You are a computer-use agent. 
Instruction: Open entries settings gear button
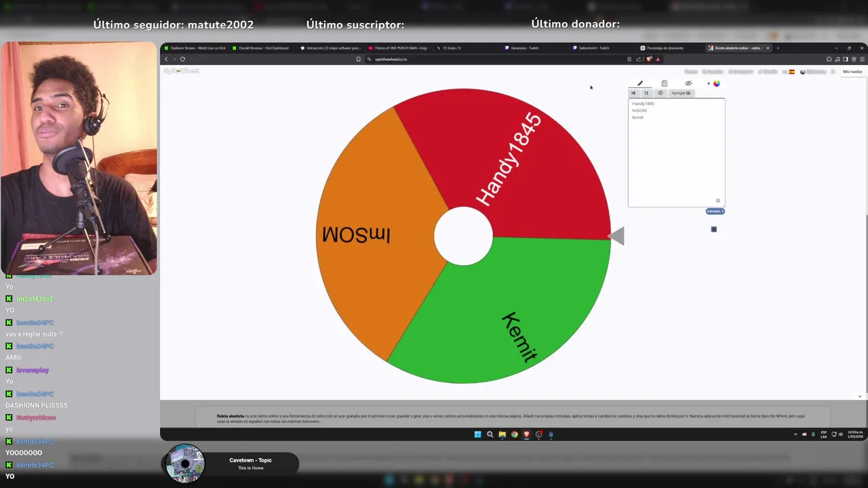(660, 93)
